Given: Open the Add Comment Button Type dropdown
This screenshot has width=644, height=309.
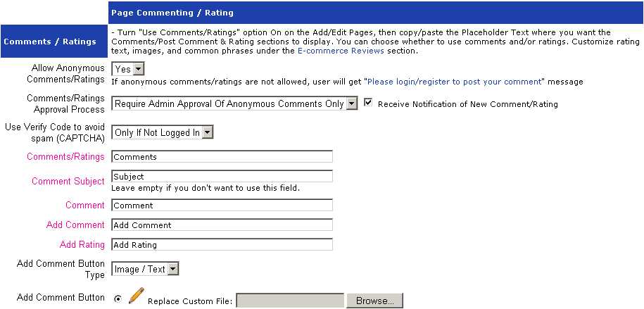Looking at the screenshot, I should (x=146, y=269).
